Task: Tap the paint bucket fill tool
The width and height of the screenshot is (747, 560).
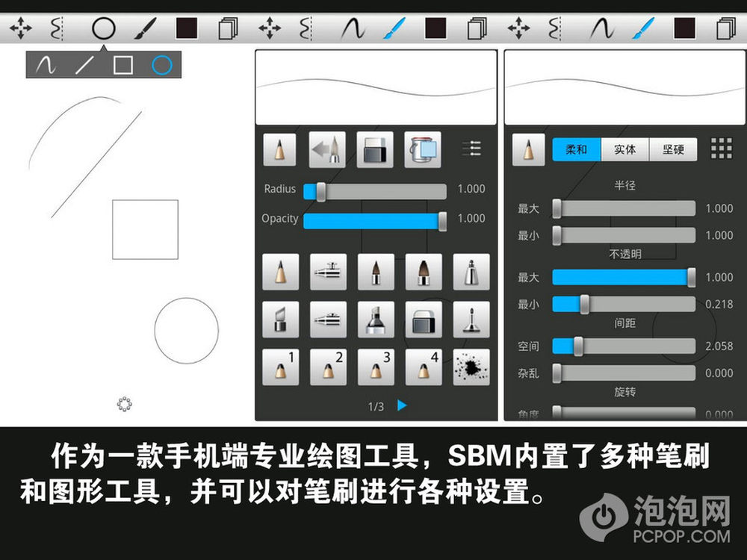Action: 423,150
